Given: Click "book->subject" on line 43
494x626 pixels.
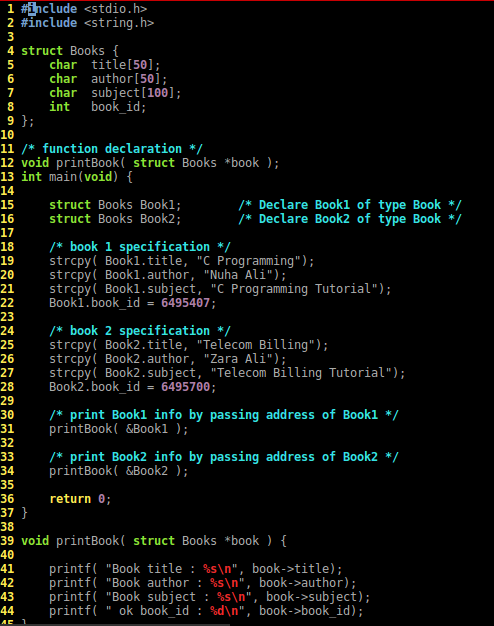Looking at the screenshot, I should point(311,596).
